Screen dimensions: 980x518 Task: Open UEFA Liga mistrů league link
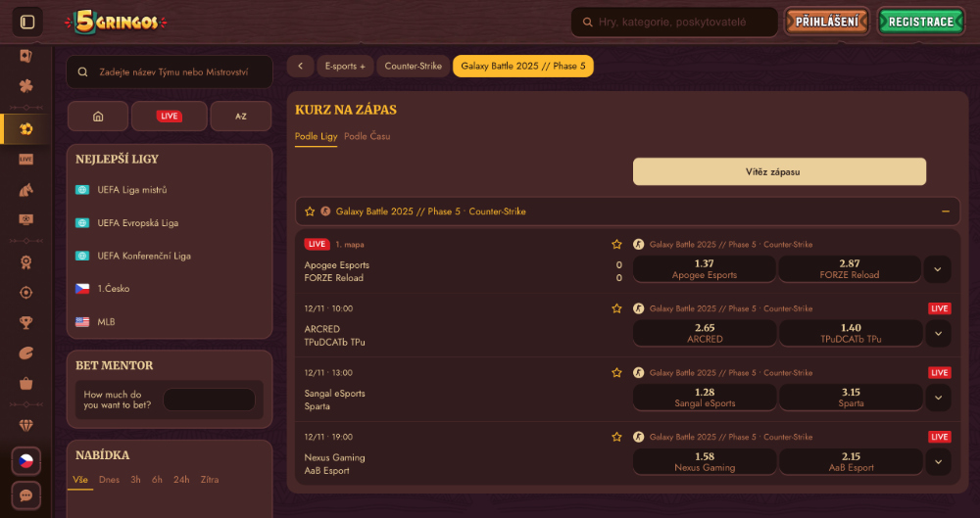[x=132, y=190]
